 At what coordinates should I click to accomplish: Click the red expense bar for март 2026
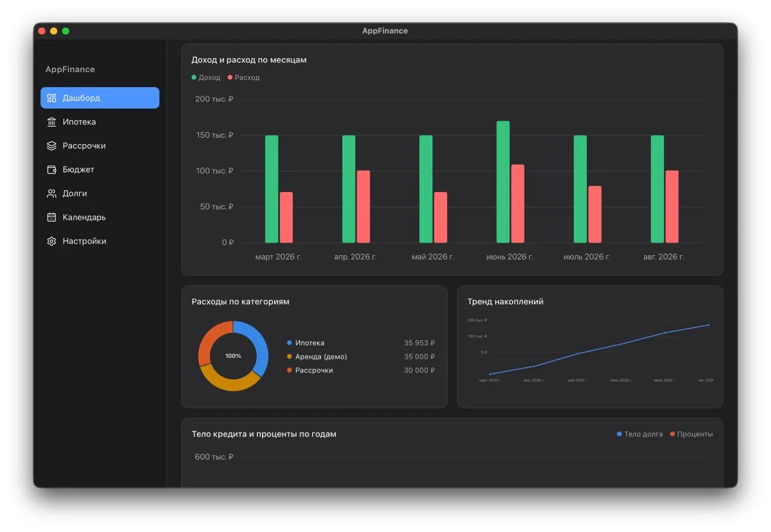click(286, 218)
